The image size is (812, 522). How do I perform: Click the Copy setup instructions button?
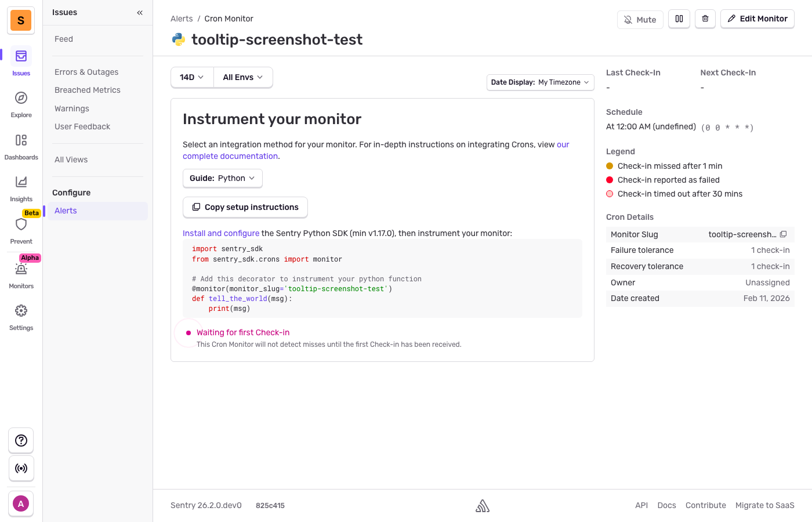pos(245,207)
